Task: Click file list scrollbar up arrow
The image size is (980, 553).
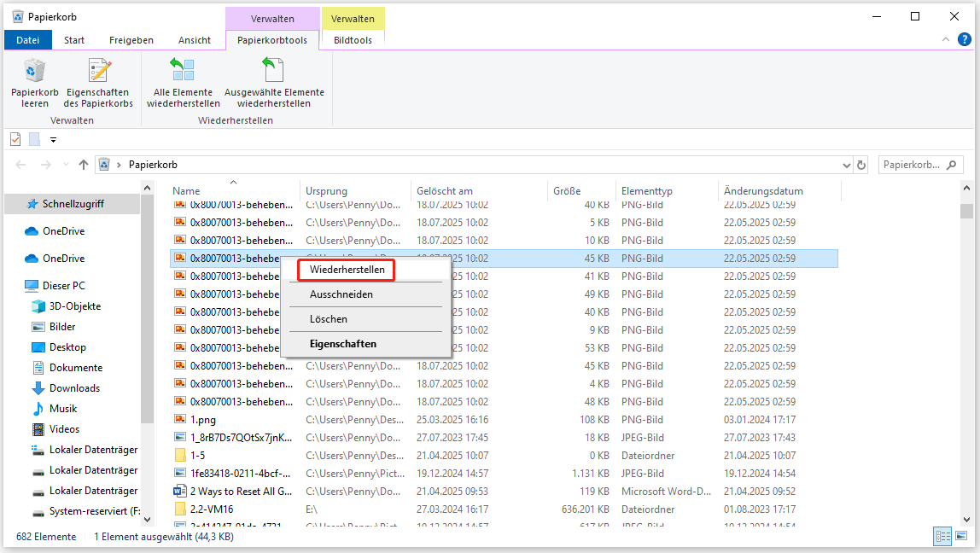Action: point(967,188)
